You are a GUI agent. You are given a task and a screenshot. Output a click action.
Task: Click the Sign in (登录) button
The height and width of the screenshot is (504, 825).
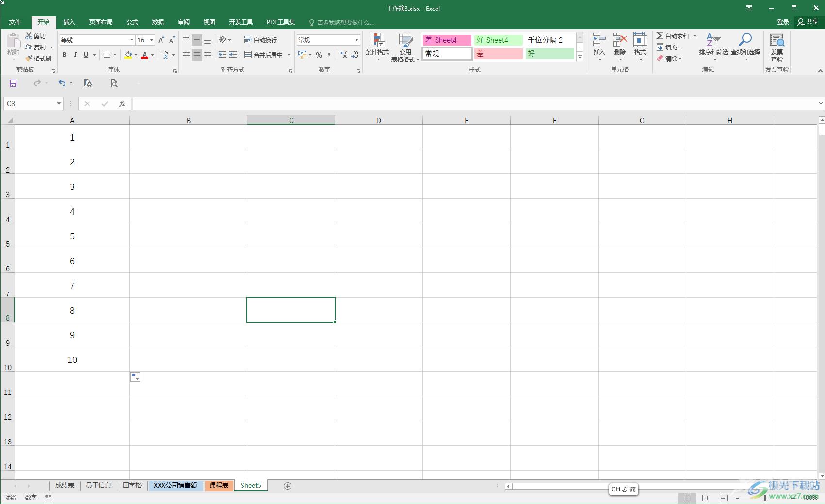783,22
